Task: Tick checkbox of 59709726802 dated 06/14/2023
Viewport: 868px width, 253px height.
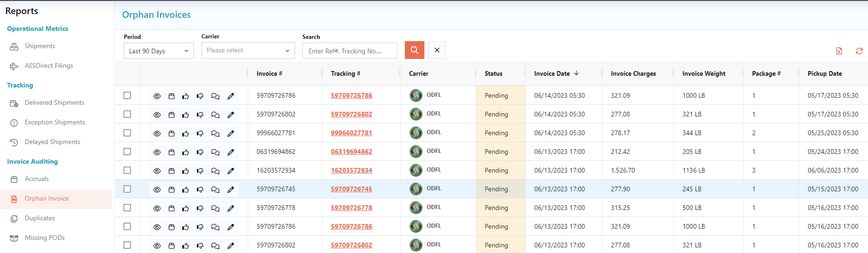Action: click(x=127, y=114)
